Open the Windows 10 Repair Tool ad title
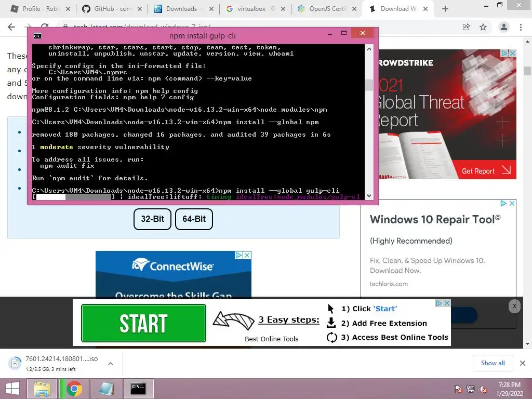532x399 pixels. click(x=435, y=220)
